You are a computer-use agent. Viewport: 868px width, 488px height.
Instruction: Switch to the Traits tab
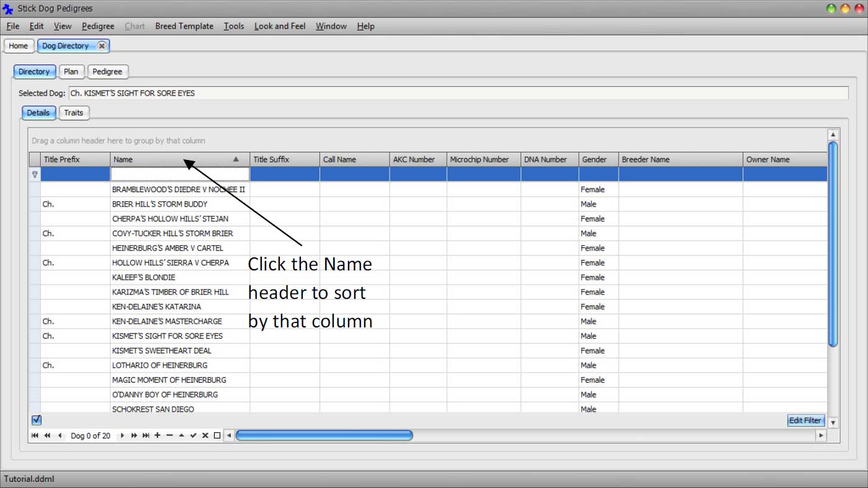click(73, 113)
